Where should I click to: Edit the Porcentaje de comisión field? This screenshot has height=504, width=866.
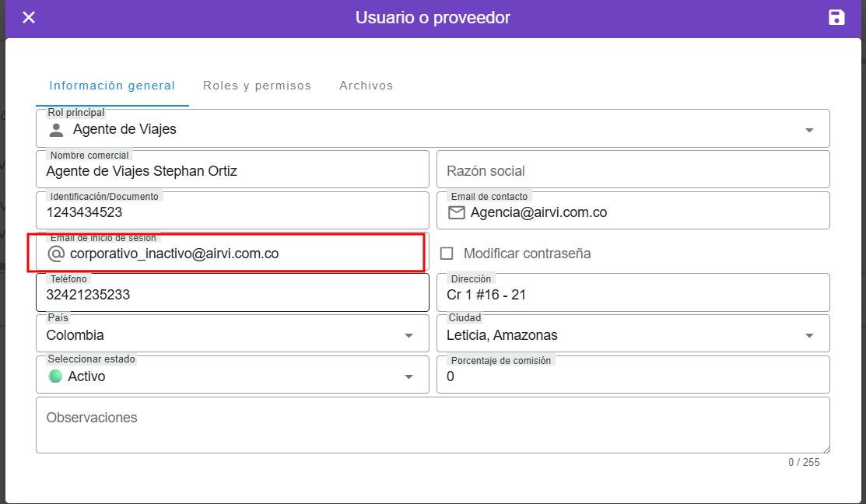pos(633,376)
